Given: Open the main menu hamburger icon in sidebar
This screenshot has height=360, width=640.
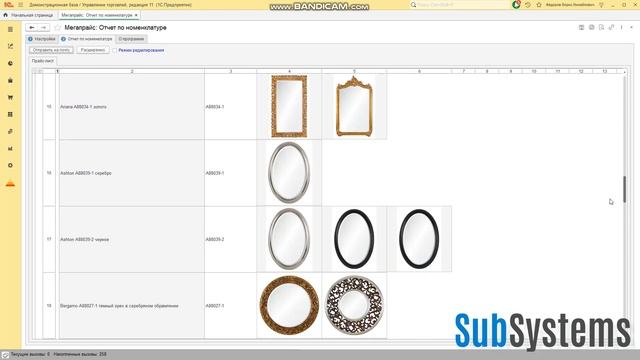Looking at the screenshot, I should 11,29.
